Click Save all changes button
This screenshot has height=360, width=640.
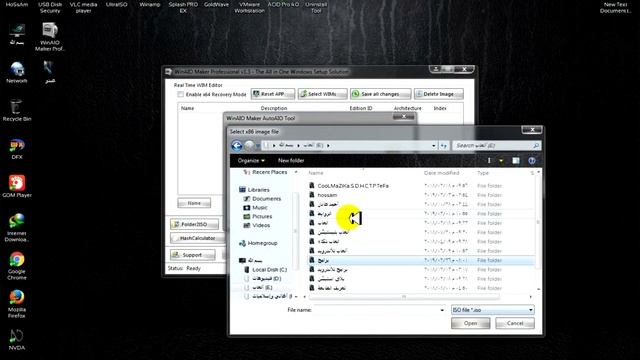coord(380,94)
